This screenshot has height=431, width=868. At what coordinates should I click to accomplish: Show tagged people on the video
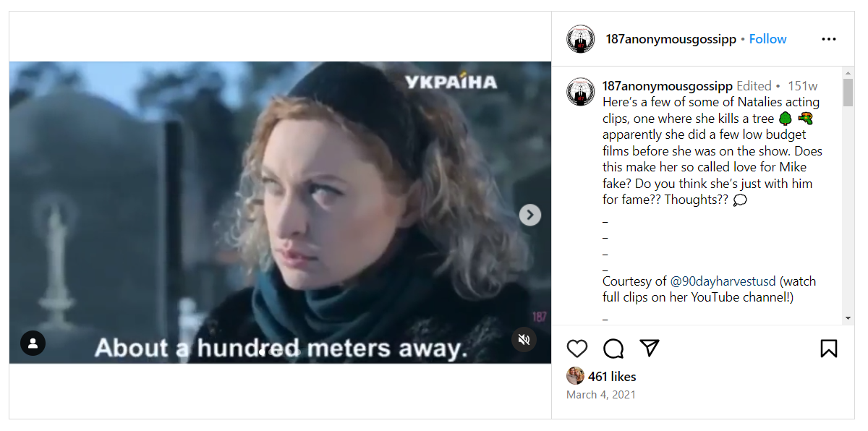pyautogui.click(x=33, y=343)
